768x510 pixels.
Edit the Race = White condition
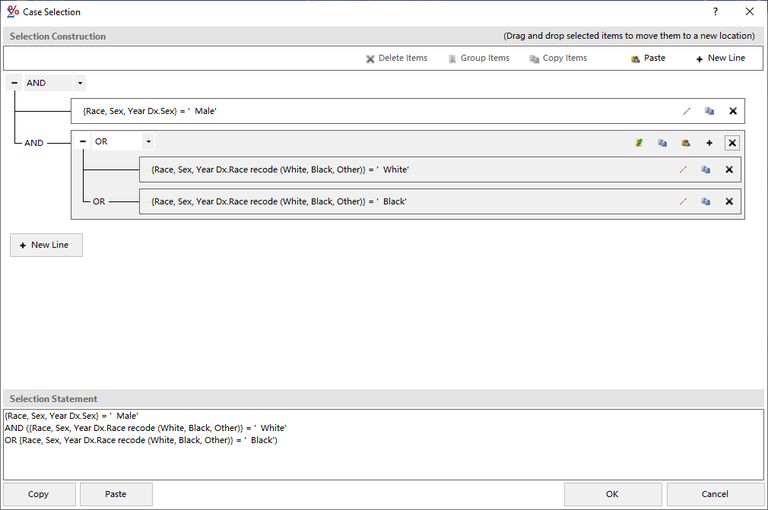click(683, 170)
